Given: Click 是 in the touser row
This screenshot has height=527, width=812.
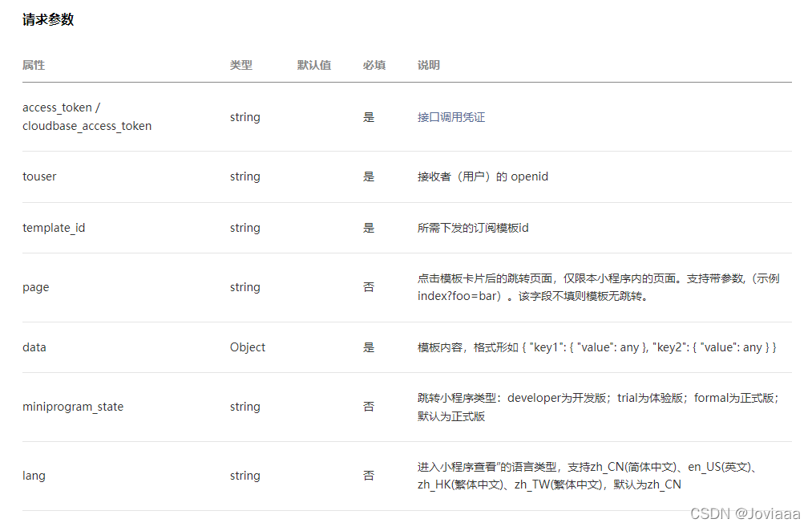Looking at the screenshot, I should pyautogui.click(x=369, y=176).
